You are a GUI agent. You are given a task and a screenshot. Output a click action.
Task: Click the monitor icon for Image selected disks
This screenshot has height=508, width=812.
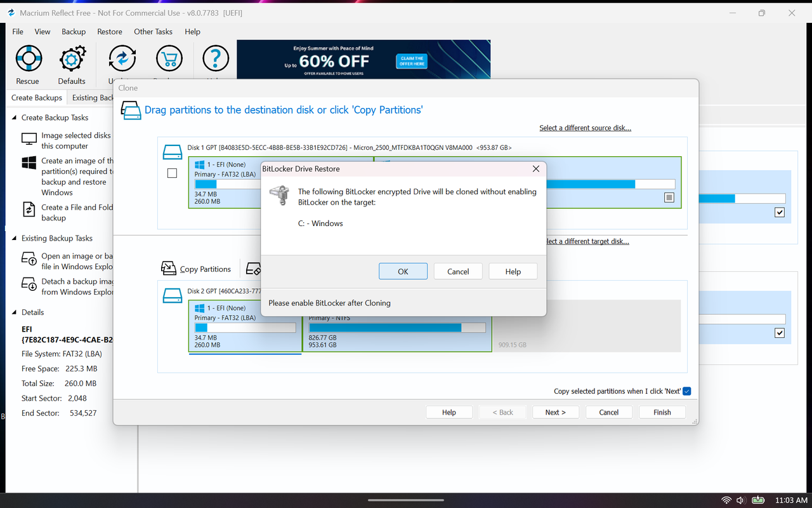[x=29, y=139]
